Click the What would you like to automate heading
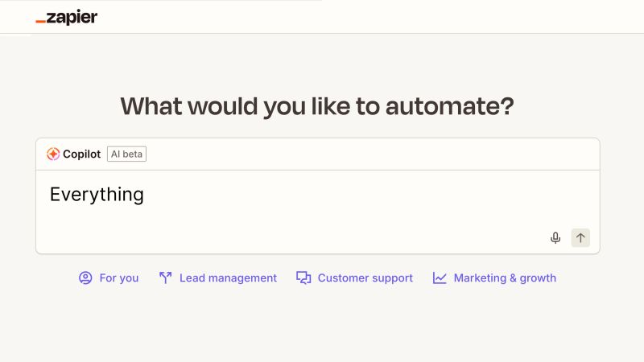644x362 pixels. [x=317, y=105]
